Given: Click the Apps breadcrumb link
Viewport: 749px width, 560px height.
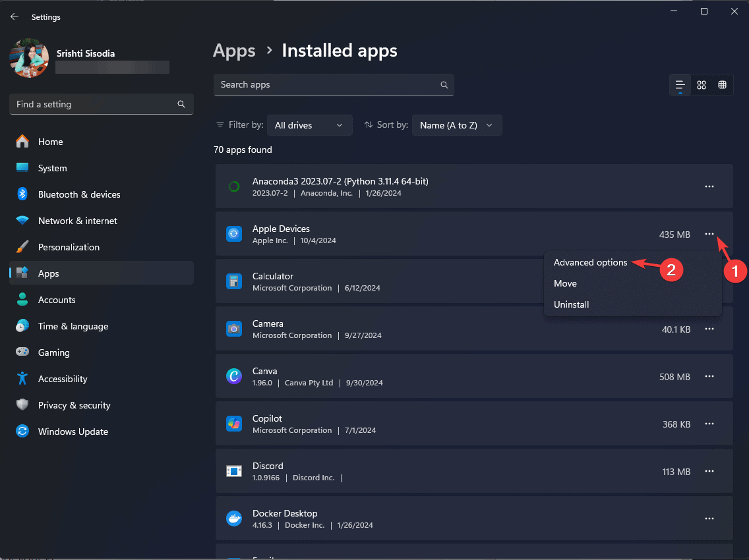Looking at the screenshot, I should [x=234, y=51].
